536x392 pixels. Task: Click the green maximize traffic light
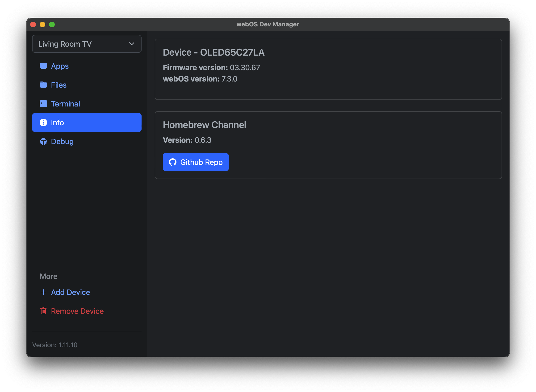(x=52, y=24)
